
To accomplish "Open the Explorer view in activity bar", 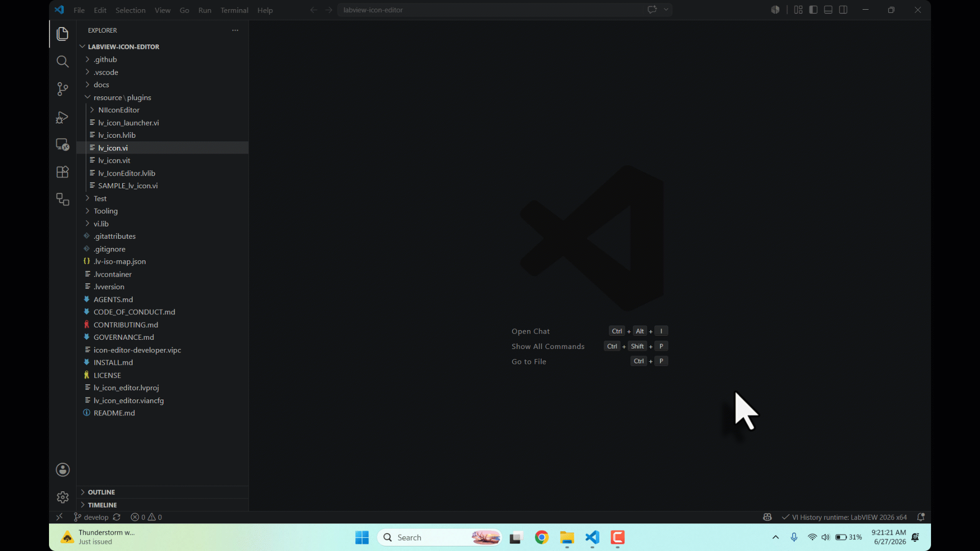I will tap(62, 34).
